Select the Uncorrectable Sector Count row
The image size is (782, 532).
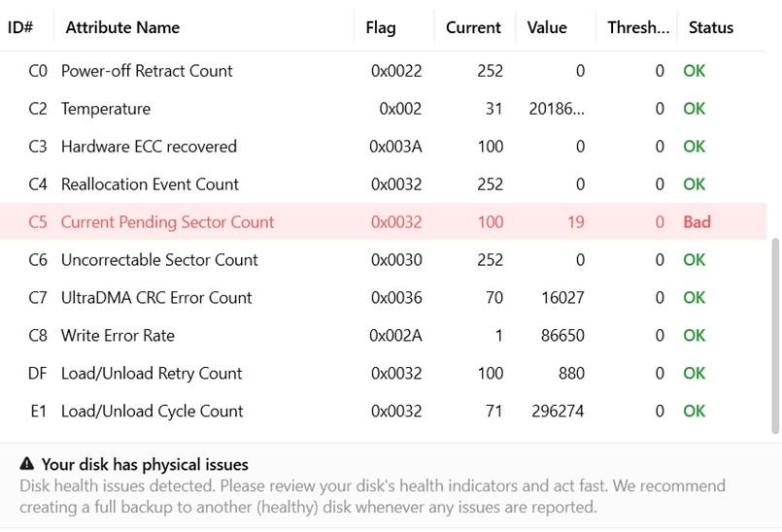pyautogui.click(x=383, y=259)
